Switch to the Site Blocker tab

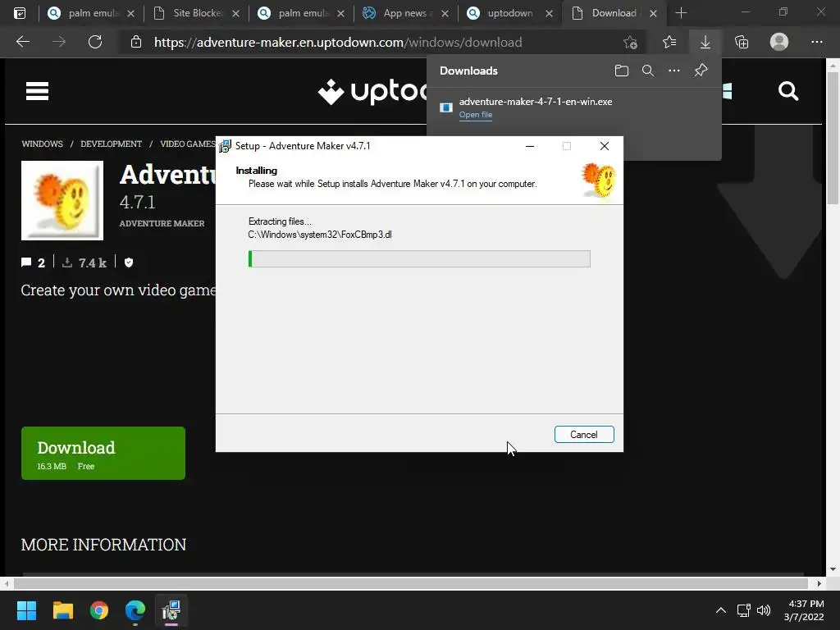click(x=197, y=13)
